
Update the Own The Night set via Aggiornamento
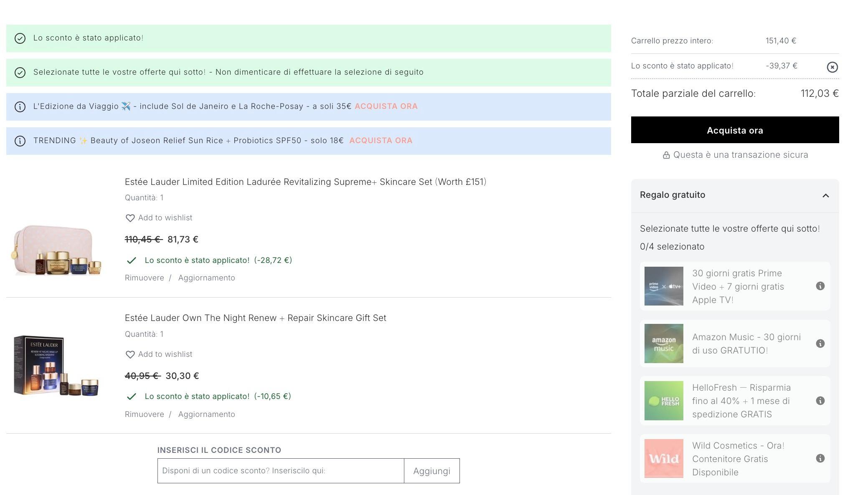[x=206, y=414]
